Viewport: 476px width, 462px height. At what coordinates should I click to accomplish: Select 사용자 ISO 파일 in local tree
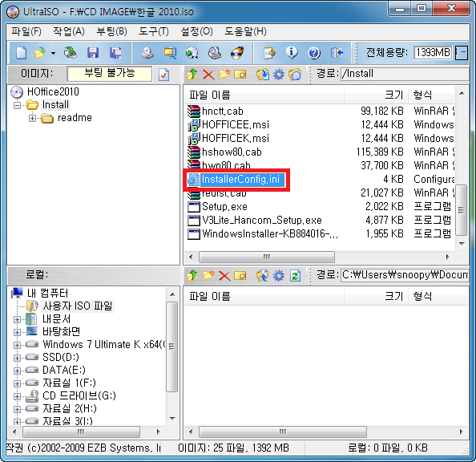(78, 306)
